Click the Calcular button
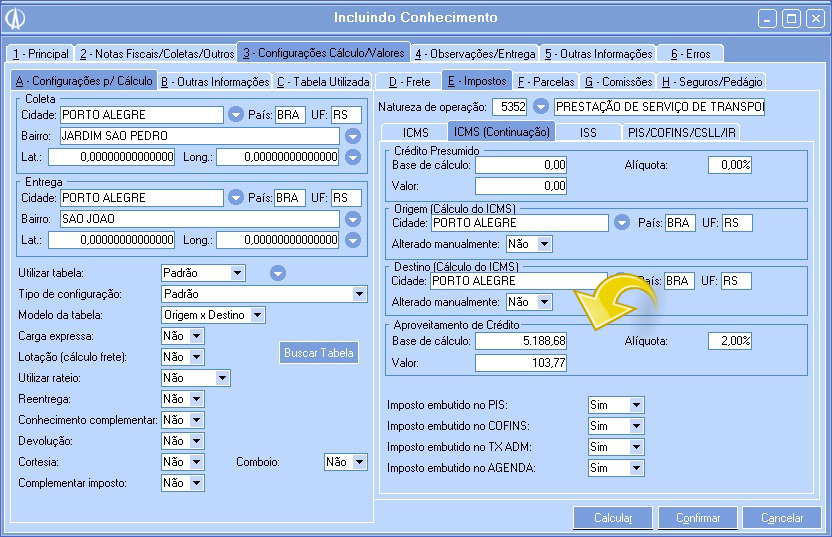This screenshot has width=832, height=537. click(613, 518)
